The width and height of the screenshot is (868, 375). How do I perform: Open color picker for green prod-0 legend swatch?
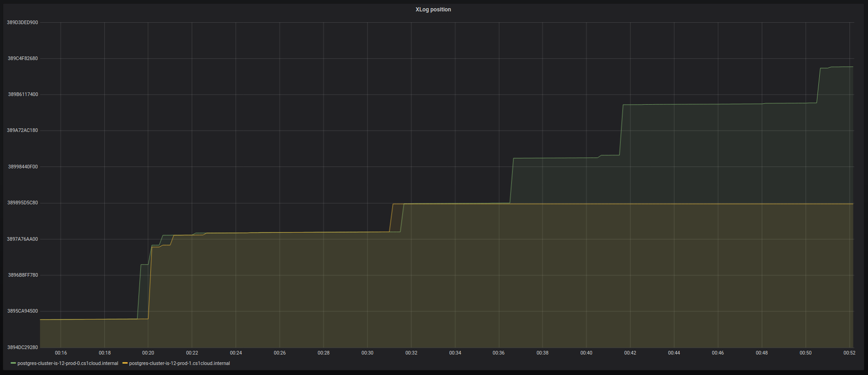[x=13, y=364]
